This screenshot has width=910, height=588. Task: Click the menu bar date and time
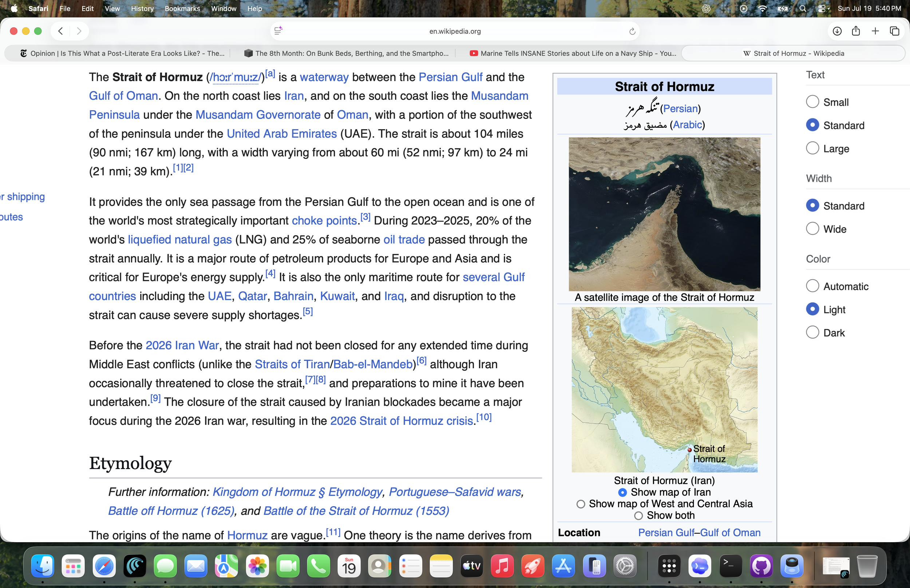tap(869, 8)
